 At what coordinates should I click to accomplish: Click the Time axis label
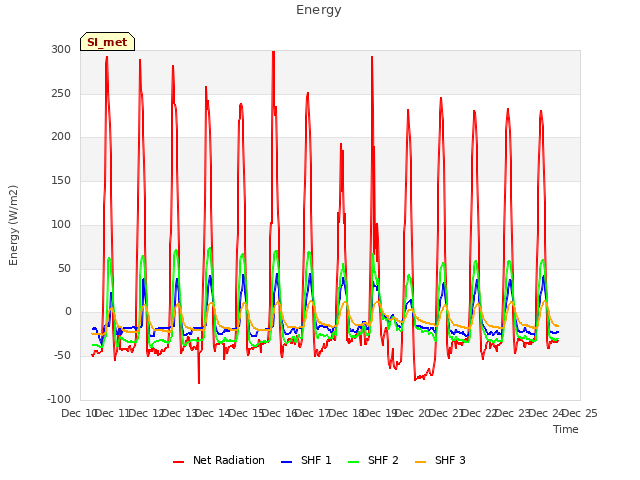pyautogui.click(x=566, y=429)
